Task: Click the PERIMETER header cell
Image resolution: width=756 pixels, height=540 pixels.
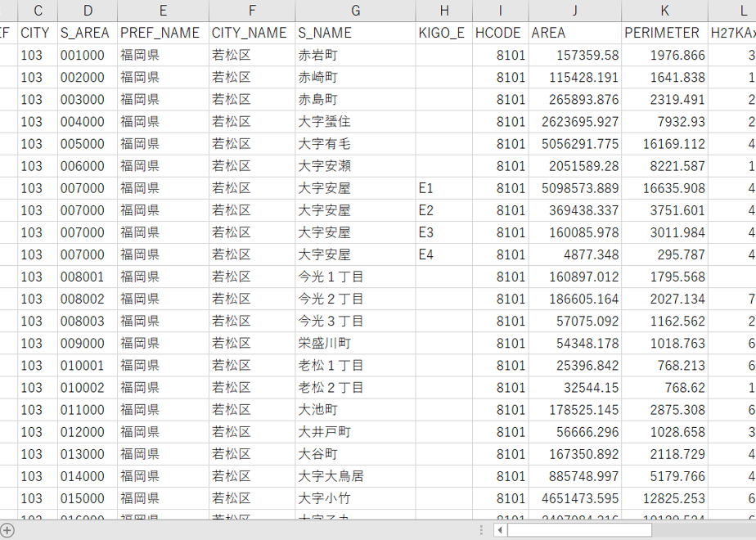Action: pyautogui.click(x=665, y=33)
